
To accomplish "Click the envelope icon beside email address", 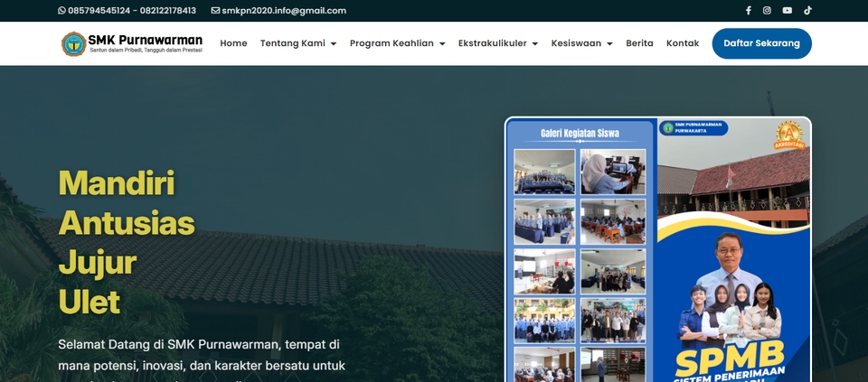I will point(215,11).
